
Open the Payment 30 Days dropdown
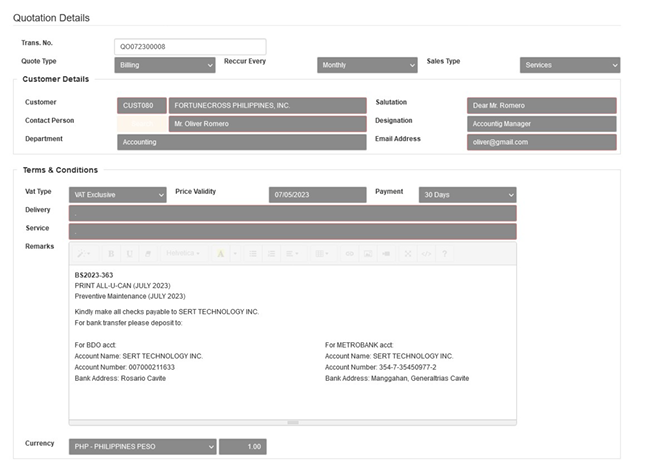coord(467,194)
